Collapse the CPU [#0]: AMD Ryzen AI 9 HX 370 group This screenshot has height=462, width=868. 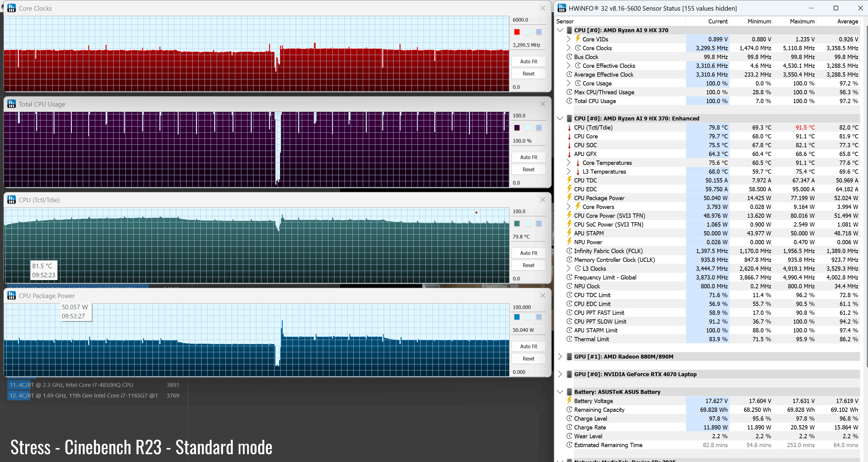(x=560, y=30)
